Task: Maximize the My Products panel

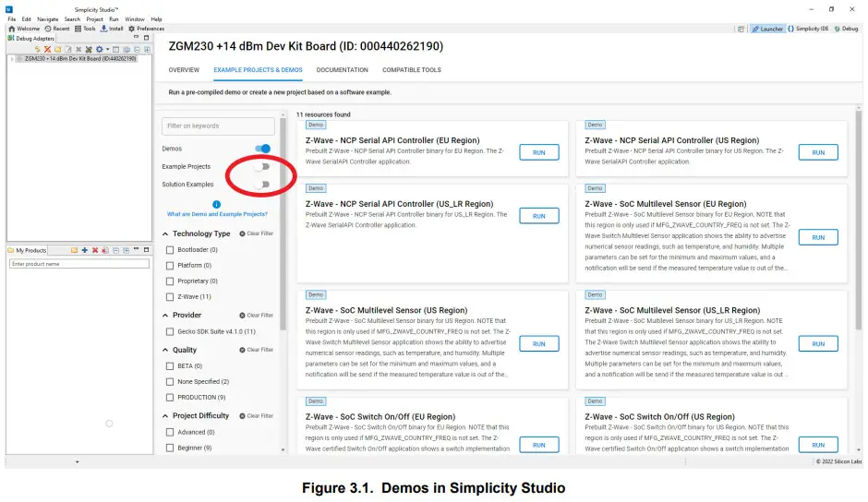Action: click(x=146, y=250)
